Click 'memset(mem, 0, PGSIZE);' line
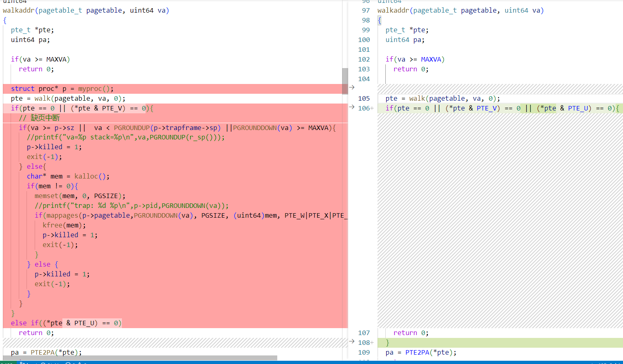Image resolution: width=623 pixels, height=364 pixels. [x=80, y=196]
